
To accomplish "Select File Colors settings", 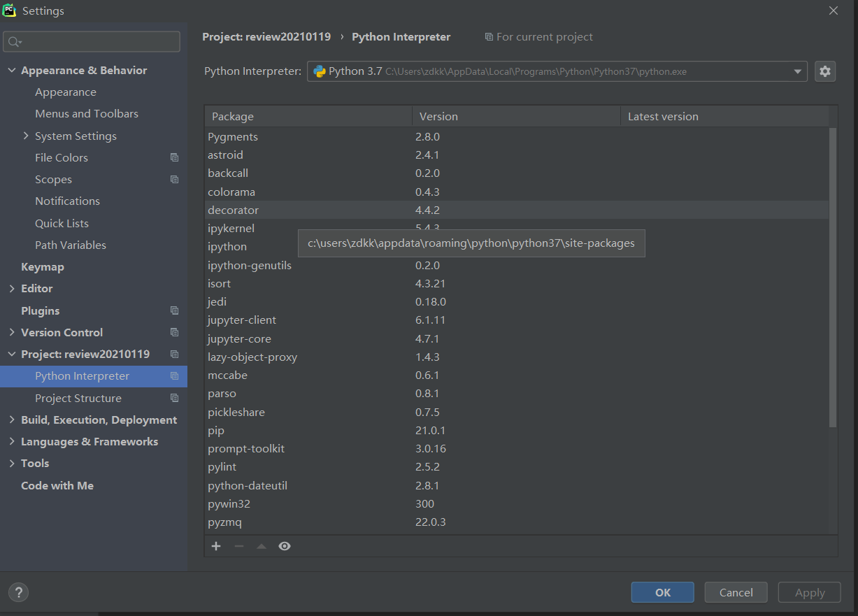I will 62,158.
